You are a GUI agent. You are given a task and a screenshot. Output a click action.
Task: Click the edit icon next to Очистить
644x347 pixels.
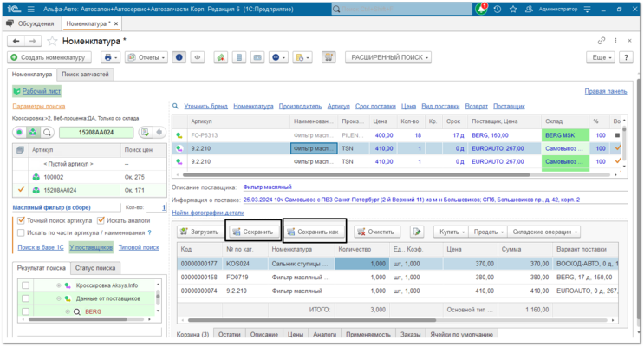[x=417, y=232]
